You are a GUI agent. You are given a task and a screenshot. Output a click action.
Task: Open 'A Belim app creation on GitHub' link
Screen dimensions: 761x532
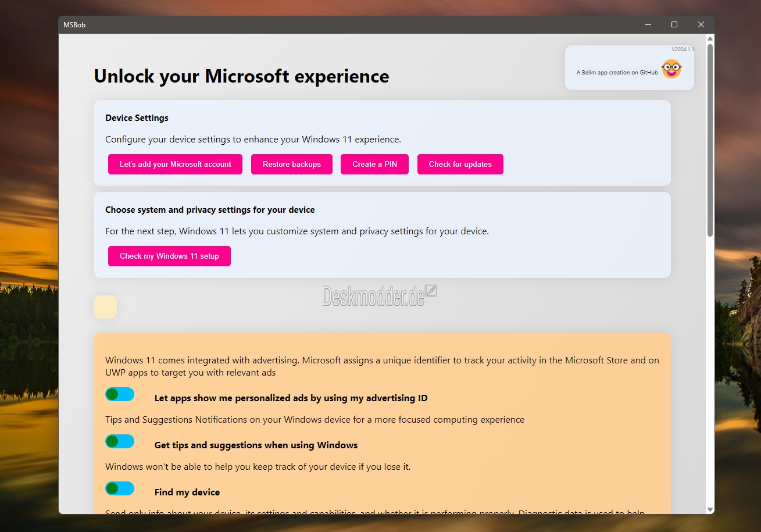point(617,73)
